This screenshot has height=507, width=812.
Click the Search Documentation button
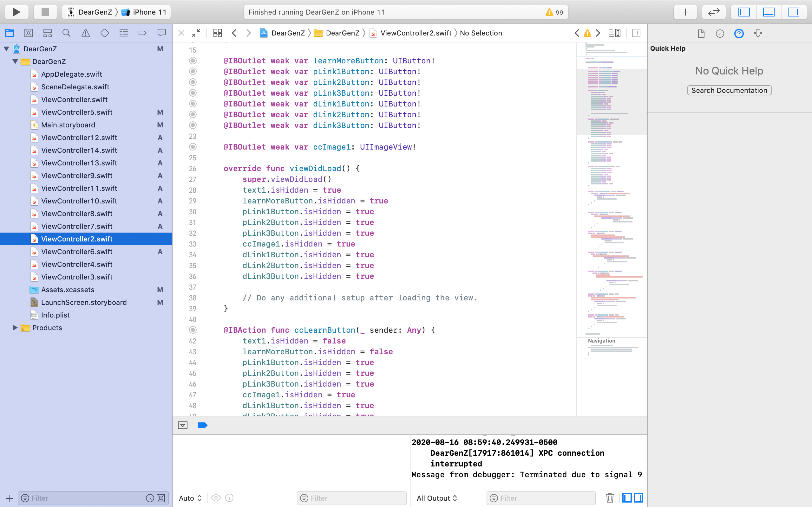point(729,90)
